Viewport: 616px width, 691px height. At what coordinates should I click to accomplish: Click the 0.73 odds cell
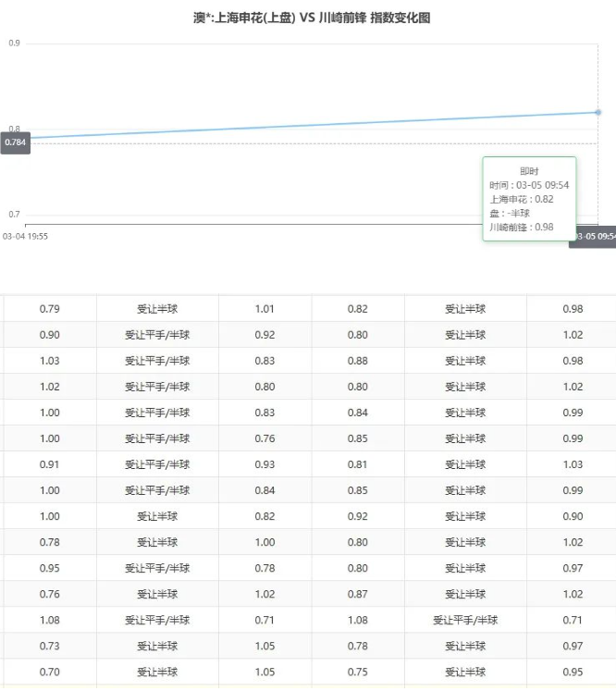coord(50,646)
